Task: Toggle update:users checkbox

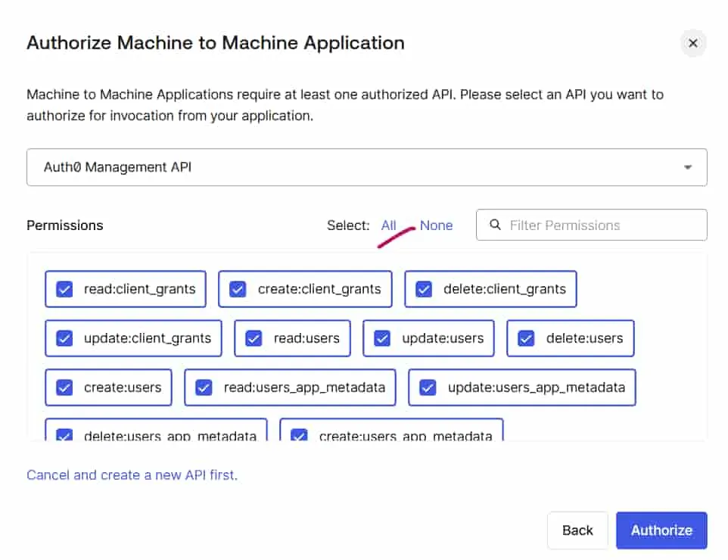Action: pos(382,338)
